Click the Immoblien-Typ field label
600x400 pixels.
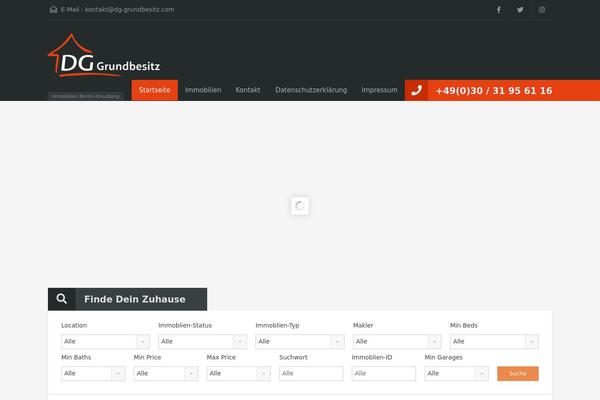click(277, 325)
